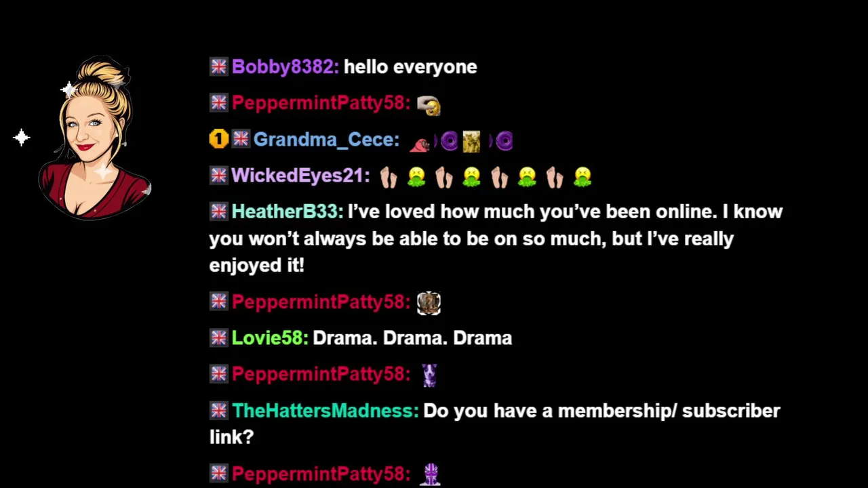Click the gold number 1 badge by Grandma_Cece
Viewport: 868px width, 488px height.
click(x=218, y=140)
